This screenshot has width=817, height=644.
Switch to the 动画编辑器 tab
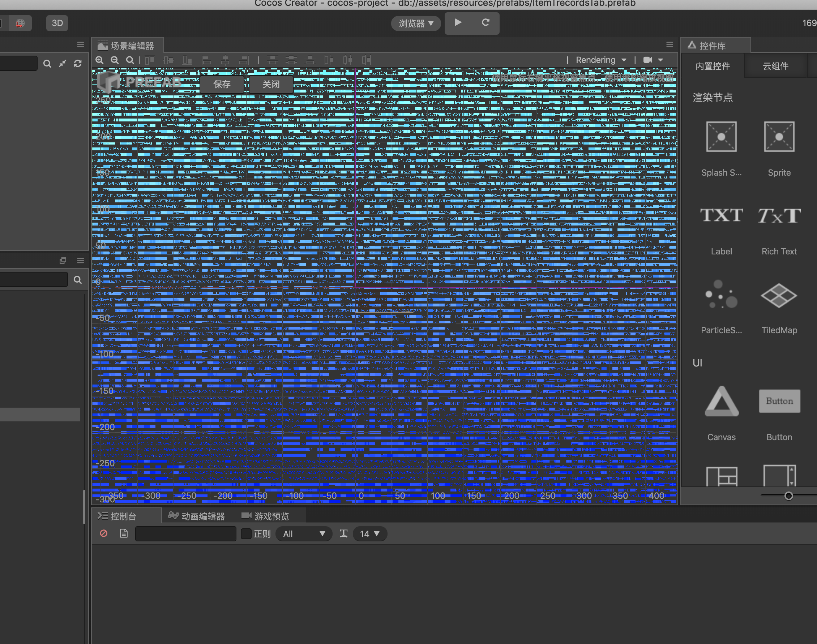[x=197, y=516]
